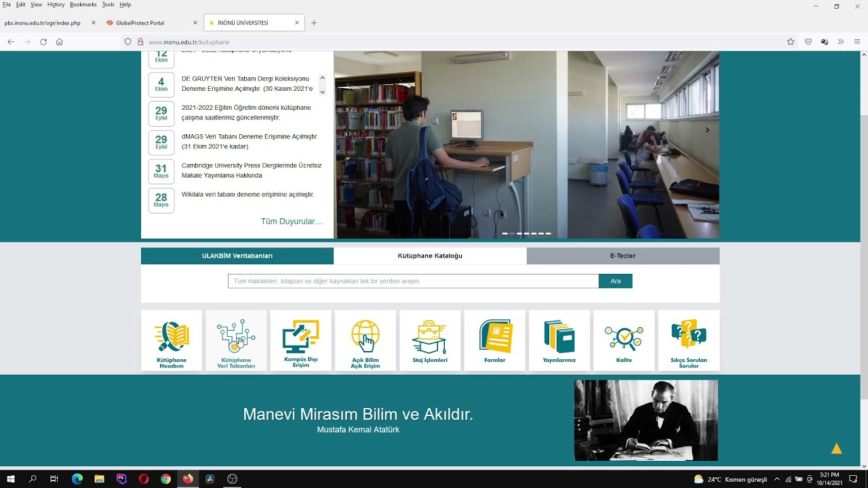
Task: Open Kampüs Dışı Erişim icon tile
Action: [x=301, y=341]
